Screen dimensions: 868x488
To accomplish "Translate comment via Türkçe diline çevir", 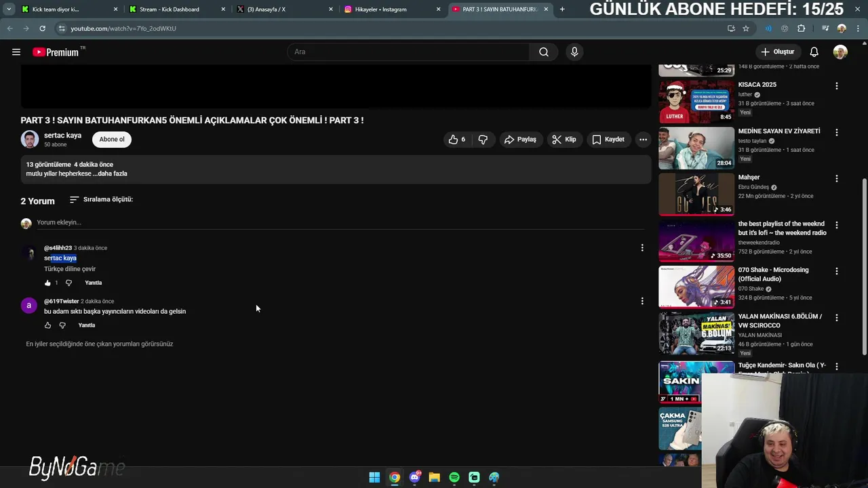I will (x=70, y=269).
